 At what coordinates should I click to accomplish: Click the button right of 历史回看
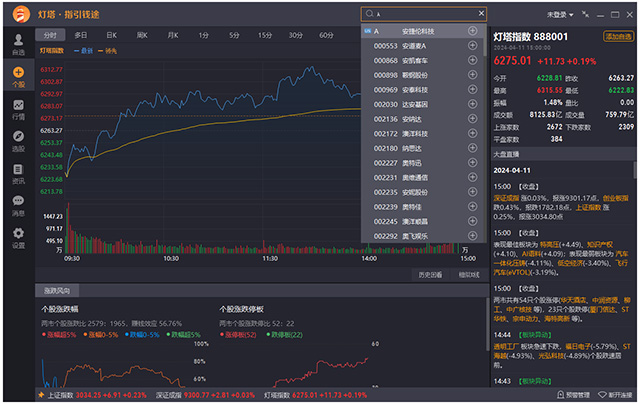click(x=469, y=275)
